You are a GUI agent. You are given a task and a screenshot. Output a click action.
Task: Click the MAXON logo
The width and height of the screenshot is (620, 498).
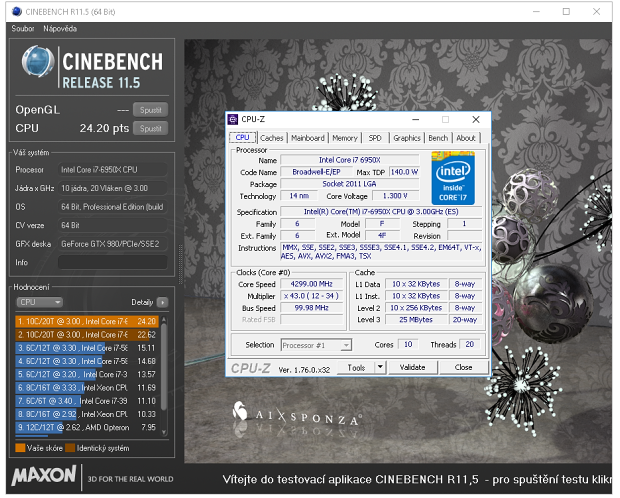point(44,475)
